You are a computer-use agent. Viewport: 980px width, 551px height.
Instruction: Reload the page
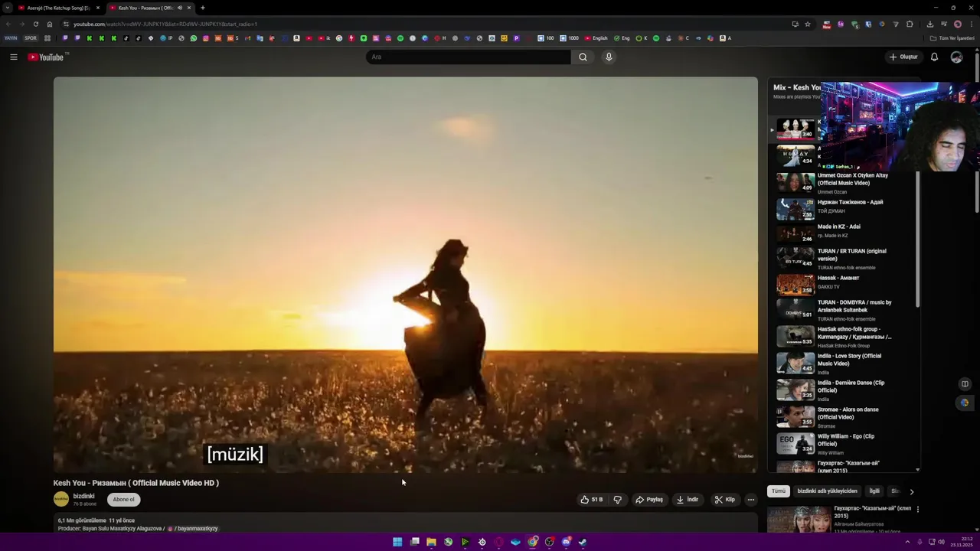point(35,24)
